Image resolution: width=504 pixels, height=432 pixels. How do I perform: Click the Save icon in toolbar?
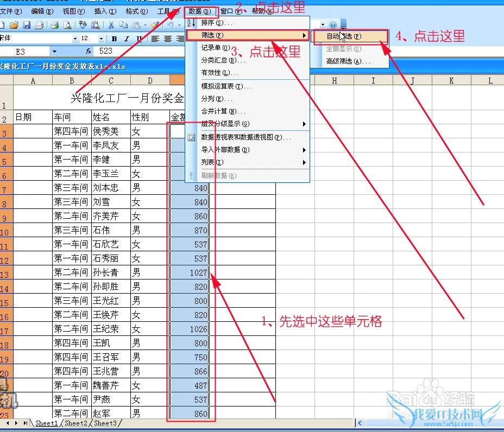tap(27, 25)
